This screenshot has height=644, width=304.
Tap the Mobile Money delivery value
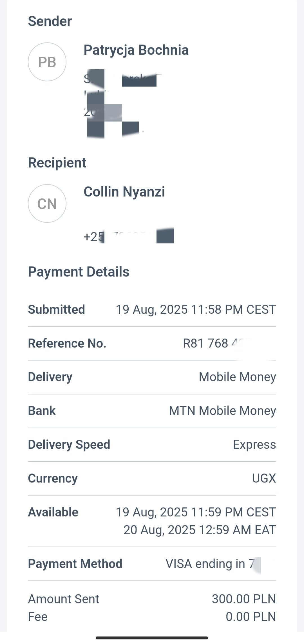(237, 377)
